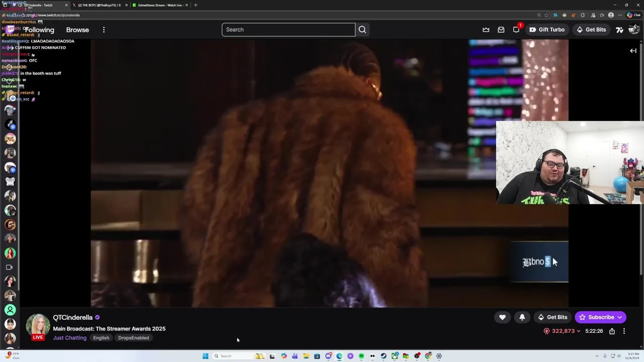Click the 7TV browser extension icon

[x=555, y=15]
